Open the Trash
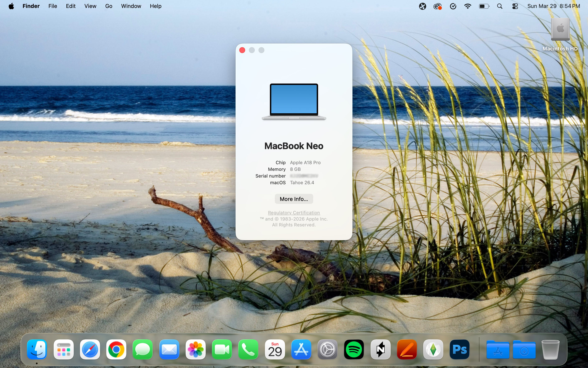Viewport: 588px width, 368px height. (x=550, y=349)
